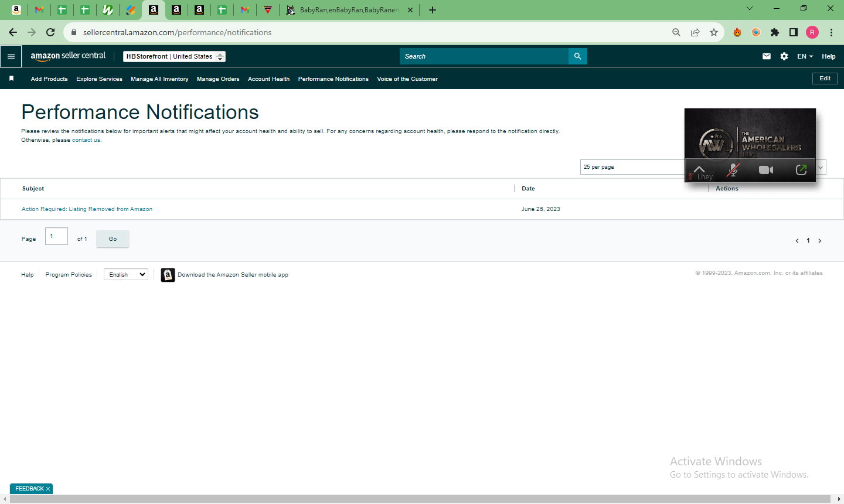Click the page number input field
Image resolution: width=844 pixels, height=504 pixels.
point(56,236)
